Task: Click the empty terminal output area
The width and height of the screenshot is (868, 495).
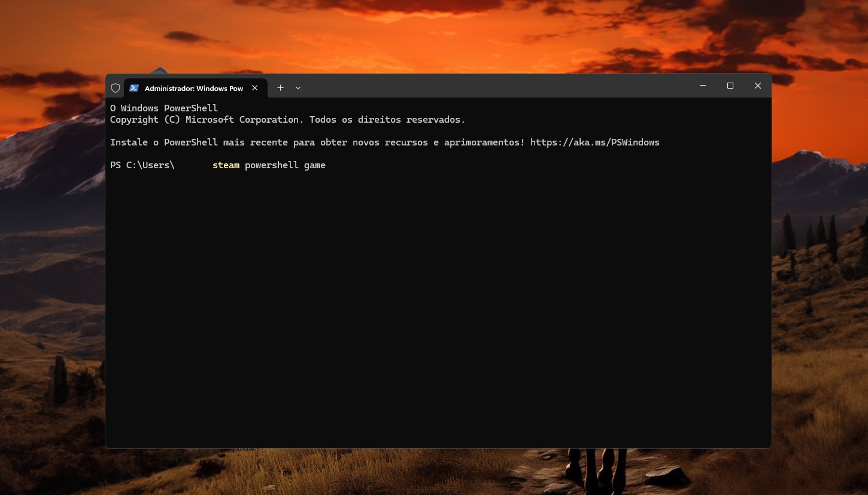Action: 419,299
